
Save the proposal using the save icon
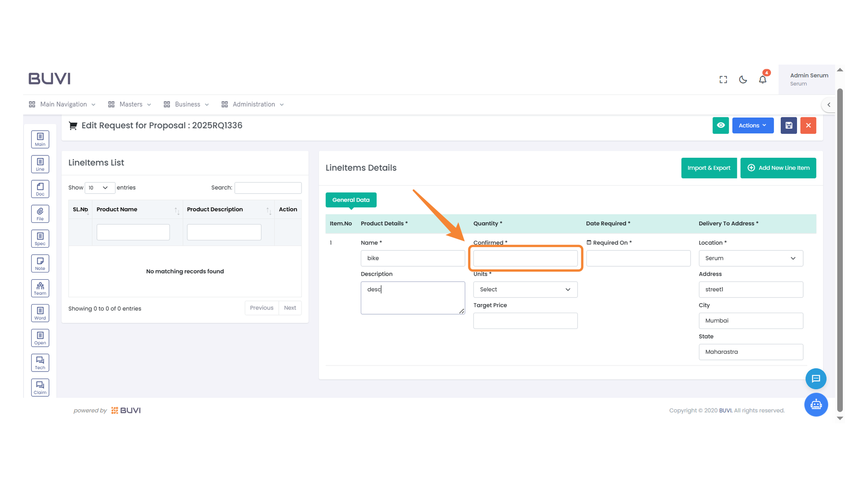(788, 125)
